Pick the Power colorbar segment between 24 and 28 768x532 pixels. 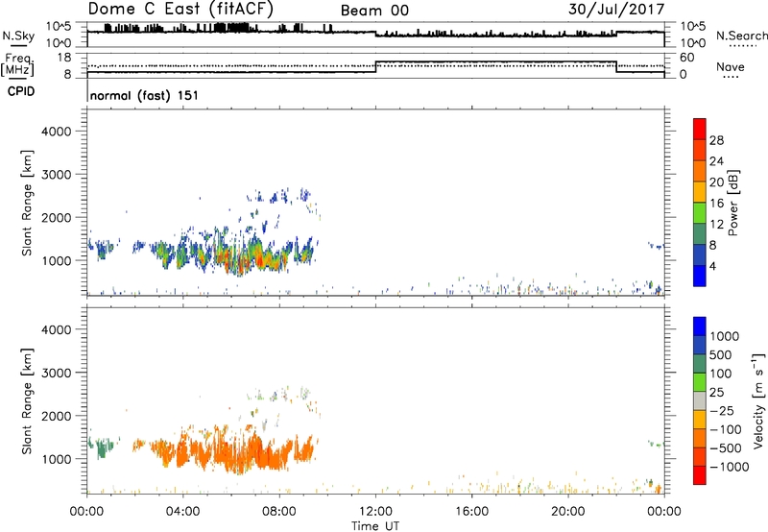click(x=700, y=150)
